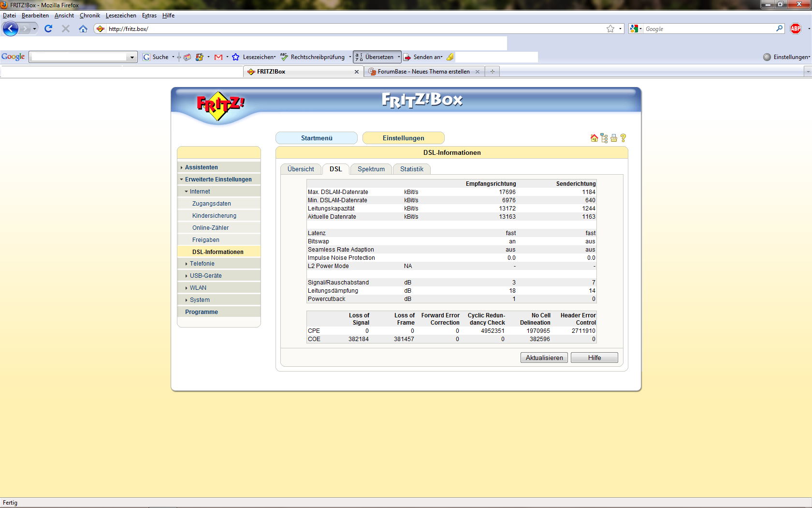This screenshot has height=508, width=812.
Task: Click the browser forward arrow button
Action: pos(25,29)
